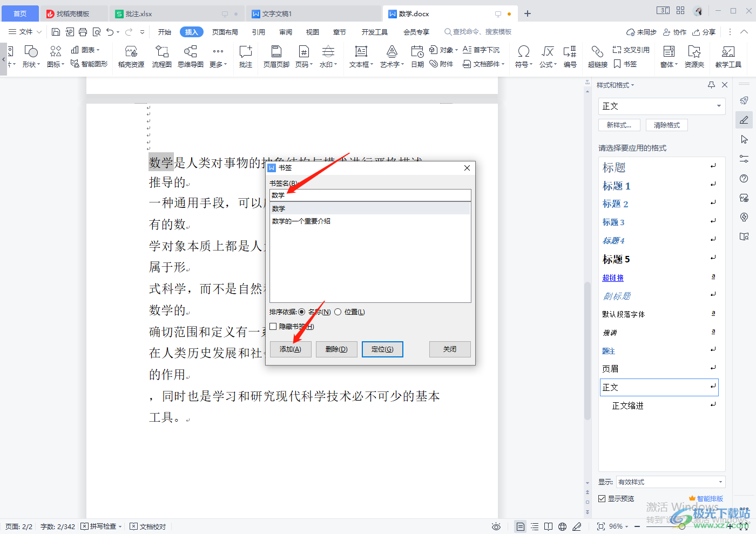This screenshot has width=756, height=534.
Task: Click Go To (定位) button
Action: coord(382,349)
